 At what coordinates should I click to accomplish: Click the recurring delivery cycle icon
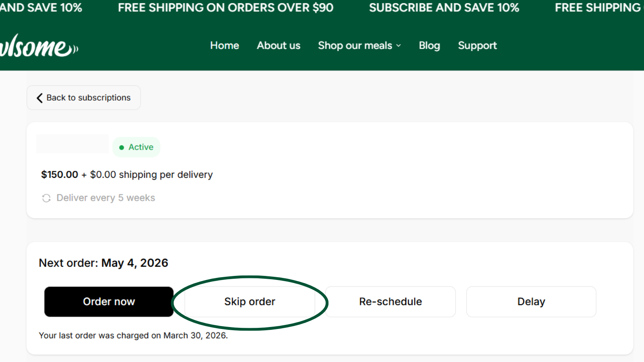click(x=46, y=198)
